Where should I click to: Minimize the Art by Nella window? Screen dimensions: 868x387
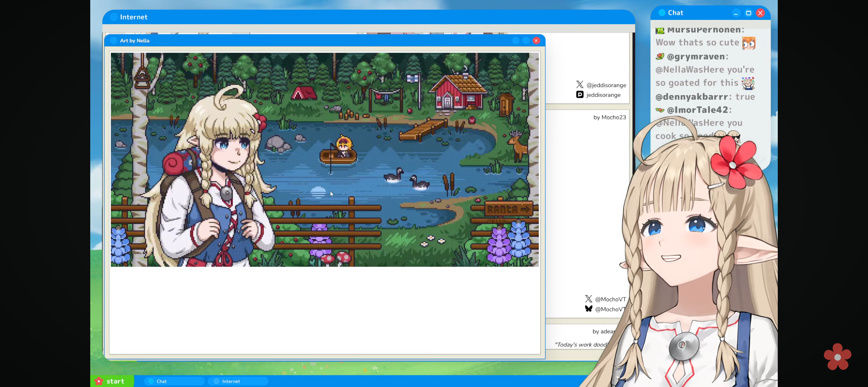point(516,40)
